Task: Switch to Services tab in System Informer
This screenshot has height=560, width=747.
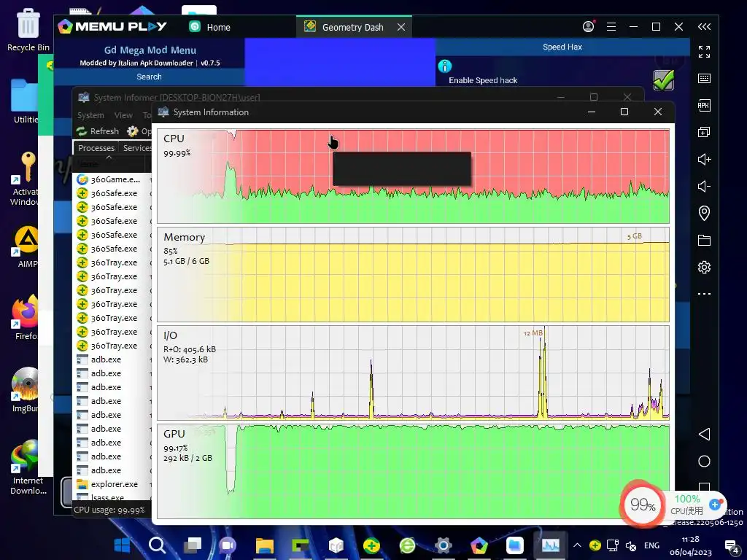Action: pos(136,148)
